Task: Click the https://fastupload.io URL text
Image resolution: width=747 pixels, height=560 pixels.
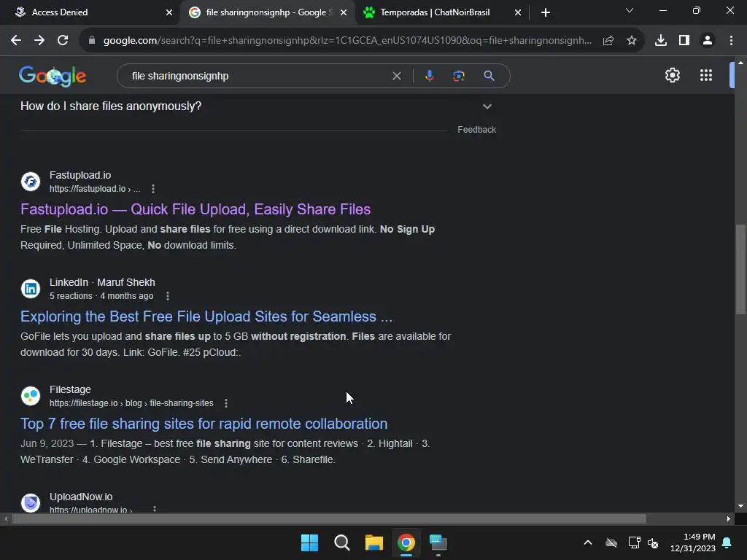Action: 95,189
